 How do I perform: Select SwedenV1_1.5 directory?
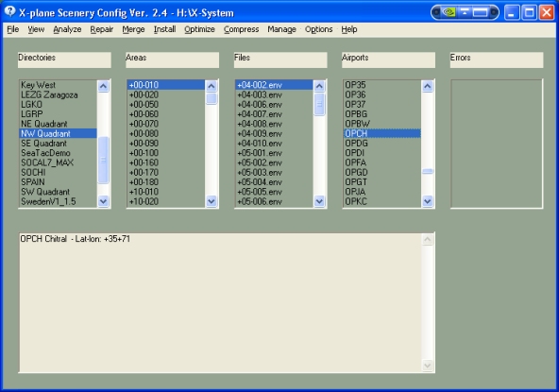click(x=58, y=201)
